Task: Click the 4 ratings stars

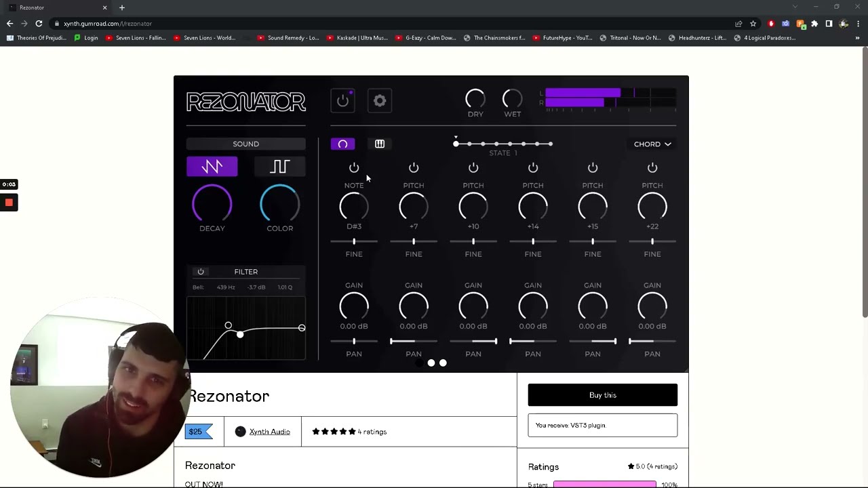Action: pyautogui.click(x=334, y=432)
